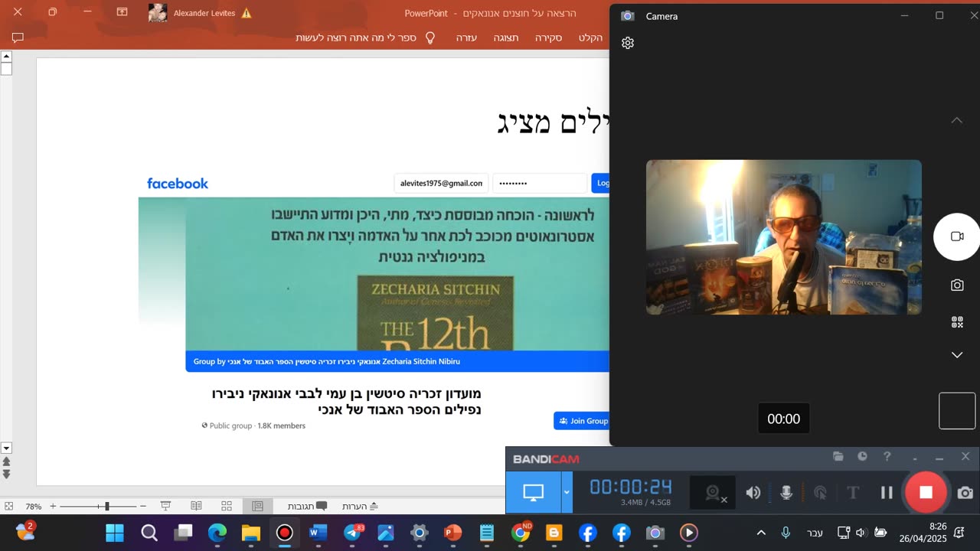This screenshot has height=551, width=980.
Task: Click PowerPoint scrollbar up arrow
Action: pyautogui.click(x=6, y=56)
